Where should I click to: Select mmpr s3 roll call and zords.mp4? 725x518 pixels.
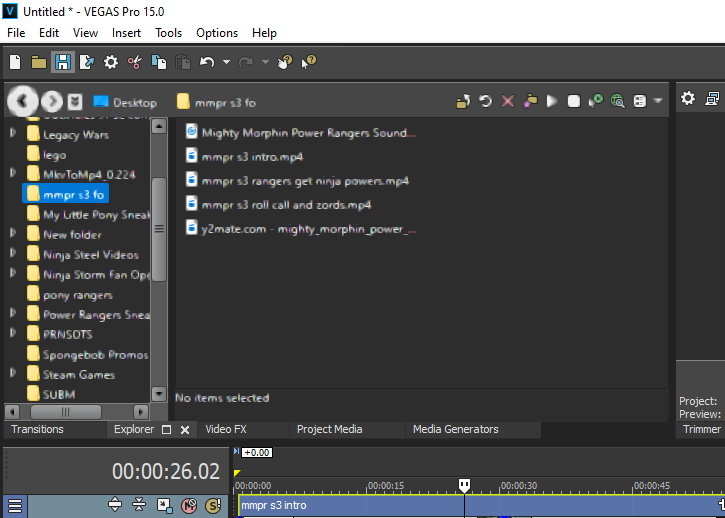click(278, 205)
